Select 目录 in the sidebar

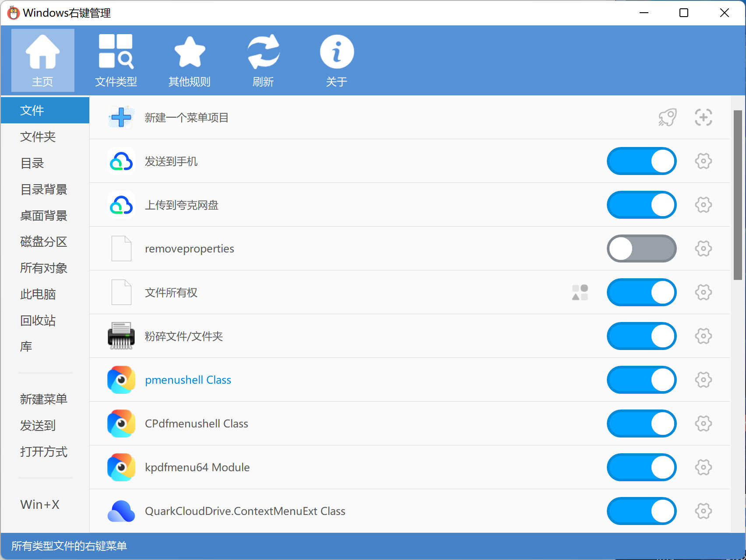45,163
